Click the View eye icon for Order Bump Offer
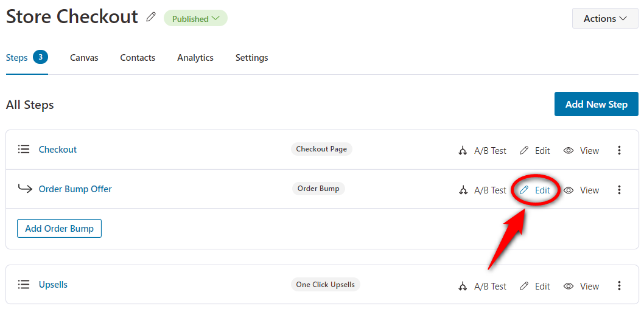The width and height of the screenshot is (644, 309). coord(569,190)
